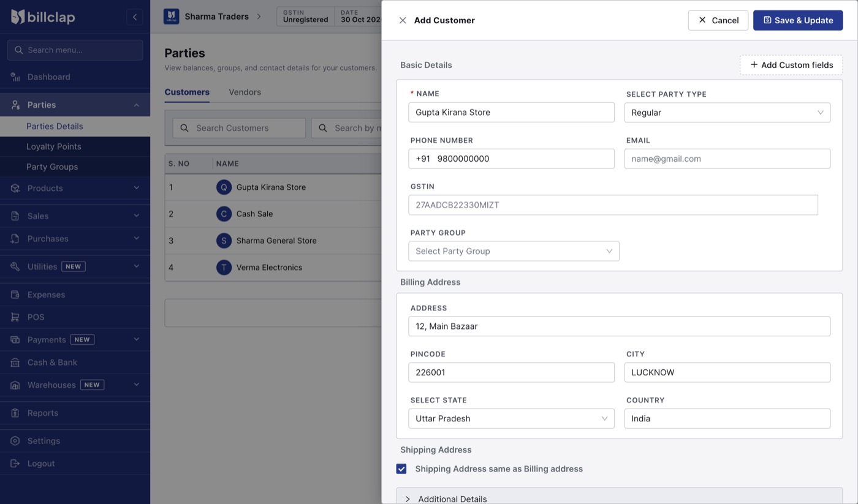Click the Search Customers input

coord(239,128)
